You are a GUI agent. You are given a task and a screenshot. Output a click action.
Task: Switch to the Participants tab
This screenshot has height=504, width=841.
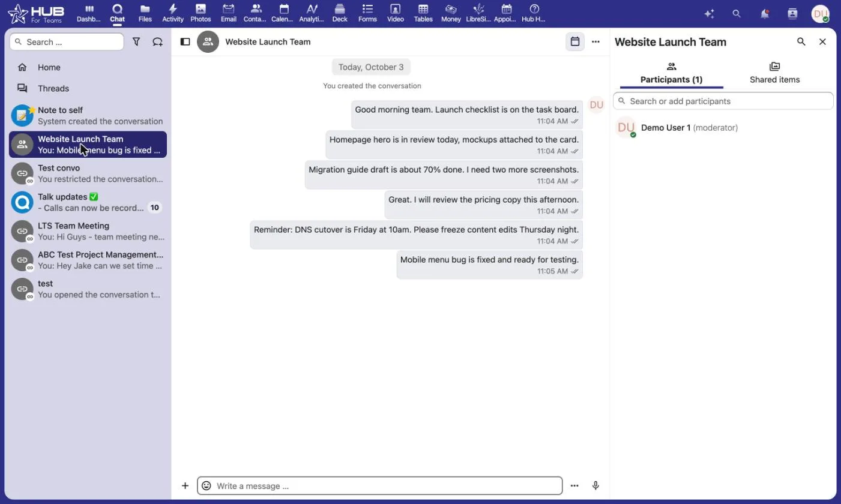(x=671, y=73)
